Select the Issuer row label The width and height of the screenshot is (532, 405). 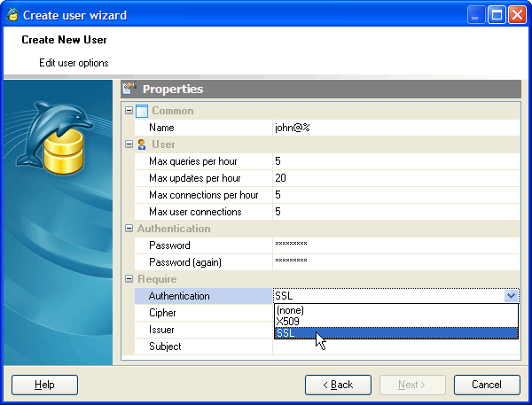[161, 330]
